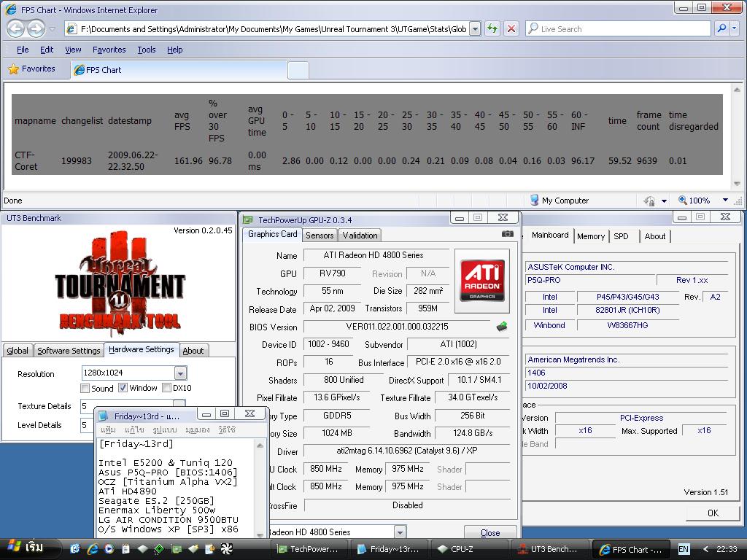The image size is (747, 560).
Task: Open the zoom level dropdown arrow
Action: [x=726, y=200]
